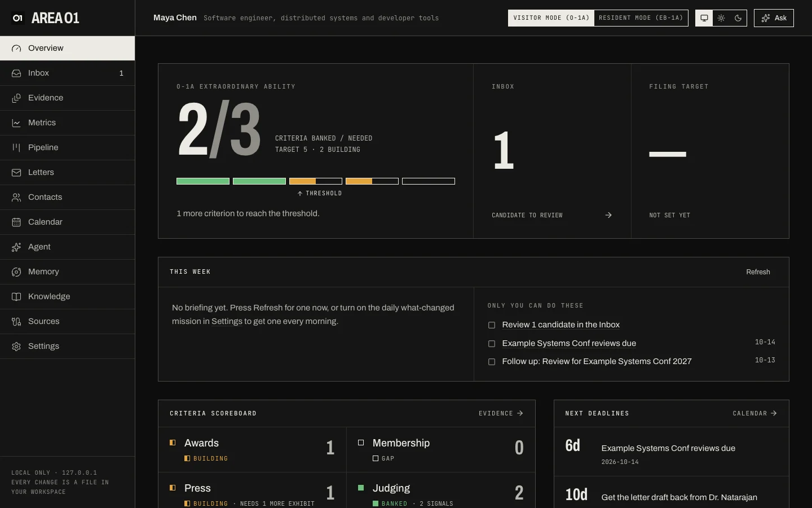Click the Maya Chen profile name

click(175, 18)
